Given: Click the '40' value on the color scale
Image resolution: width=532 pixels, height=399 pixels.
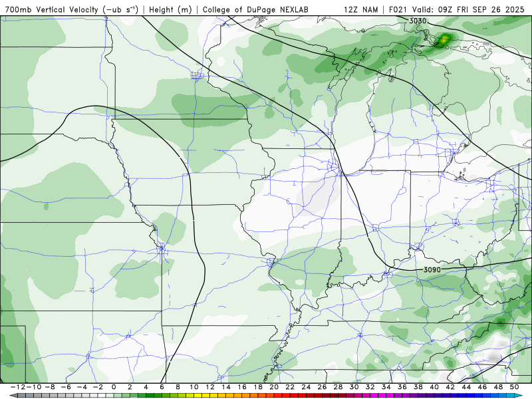Looking at the screenshot, I should point(434,387).
